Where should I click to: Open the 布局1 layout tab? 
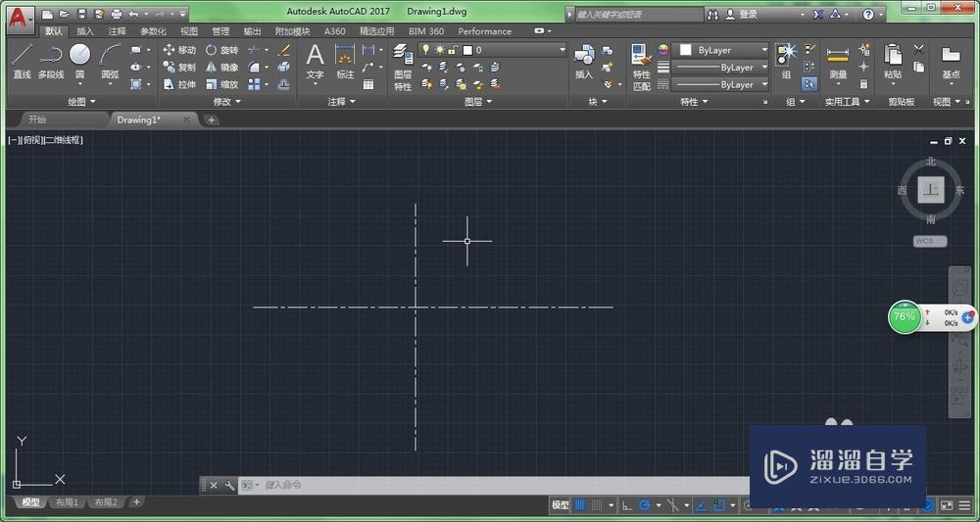tap(67, 502)
